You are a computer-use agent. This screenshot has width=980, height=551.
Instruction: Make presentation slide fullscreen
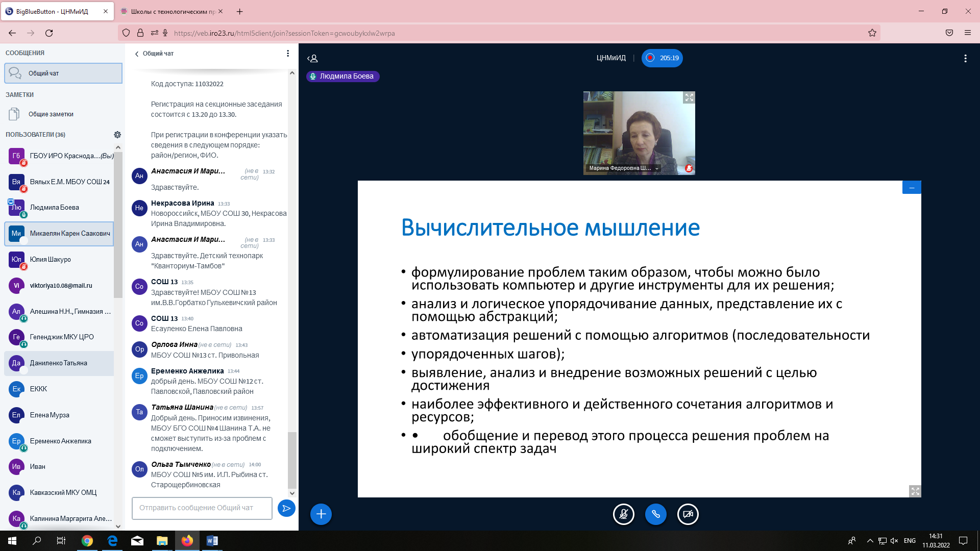(915, 491)
